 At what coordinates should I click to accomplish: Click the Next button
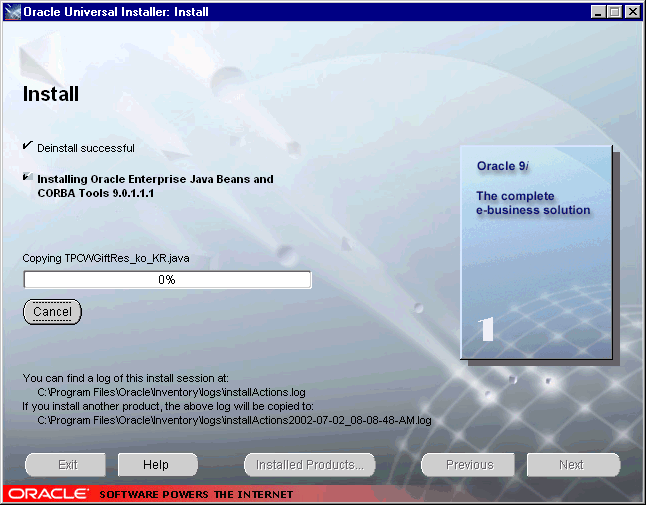[573, 465]
